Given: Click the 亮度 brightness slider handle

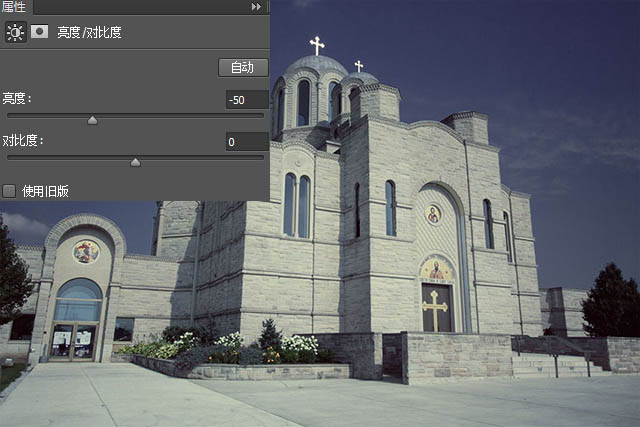Looking at the screenshot, I should (93, 120).
